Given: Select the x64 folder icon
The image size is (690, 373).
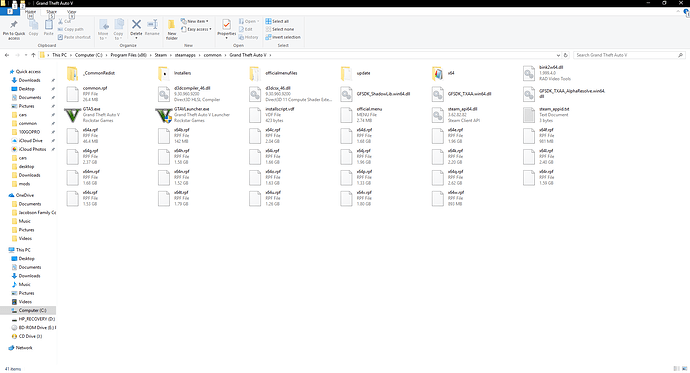Looking at the screenshot, I should click(x=437, y=73).
